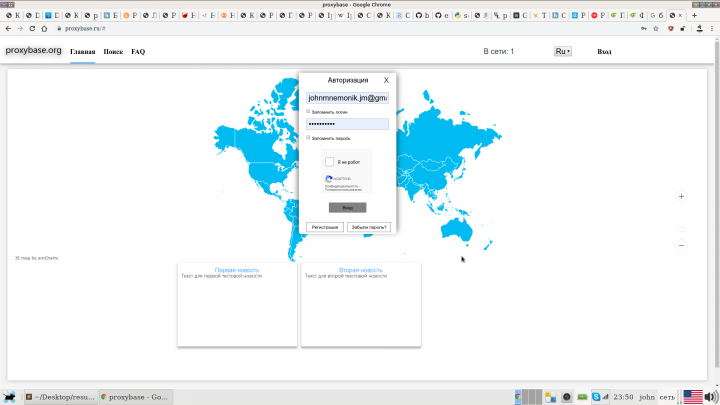The image size is (720, 405).
Task: Open the camera tray icon
Action: coord(567,397)
